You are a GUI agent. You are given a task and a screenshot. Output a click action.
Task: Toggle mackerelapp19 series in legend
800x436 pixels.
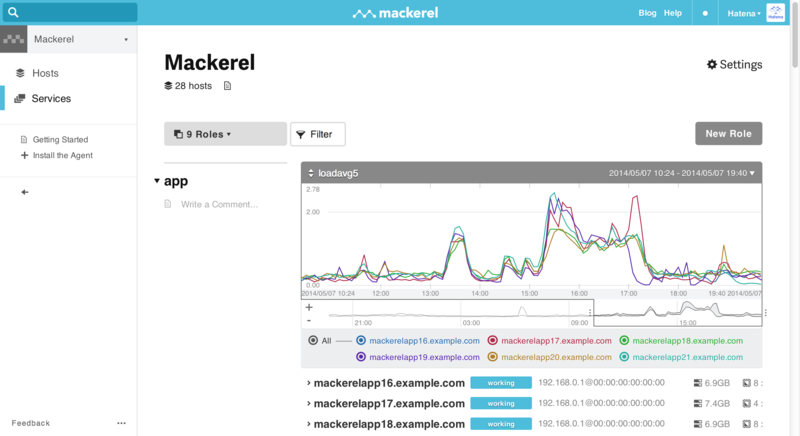point(361,356)
